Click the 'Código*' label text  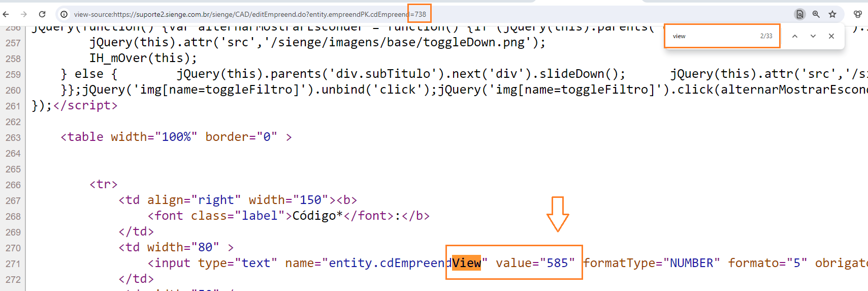tap(318, 216)
